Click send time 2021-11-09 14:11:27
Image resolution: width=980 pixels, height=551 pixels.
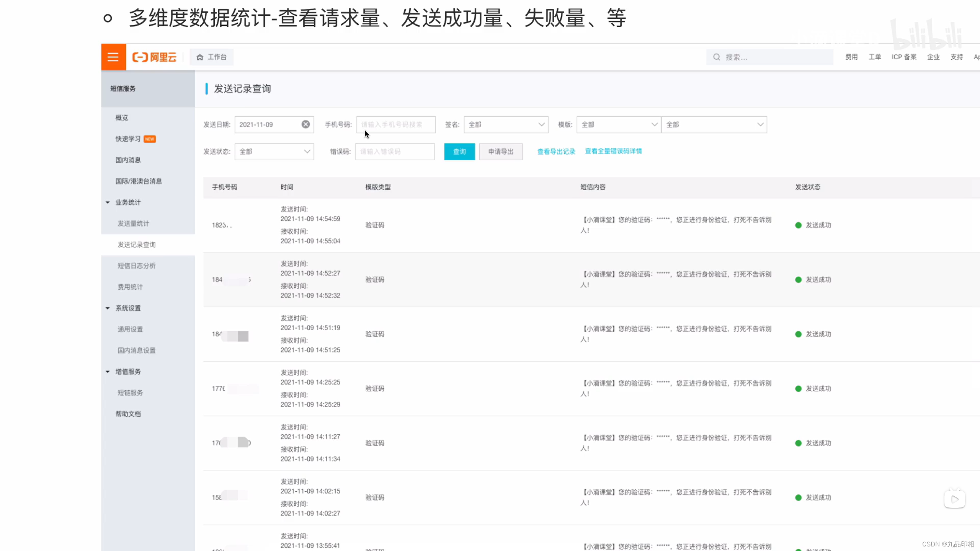(x=310, y=437)
